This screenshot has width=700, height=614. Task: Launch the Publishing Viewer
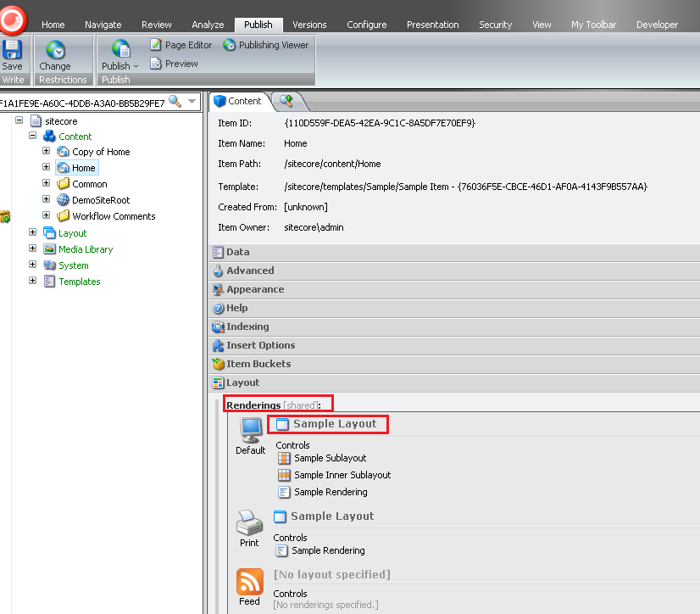266,45
